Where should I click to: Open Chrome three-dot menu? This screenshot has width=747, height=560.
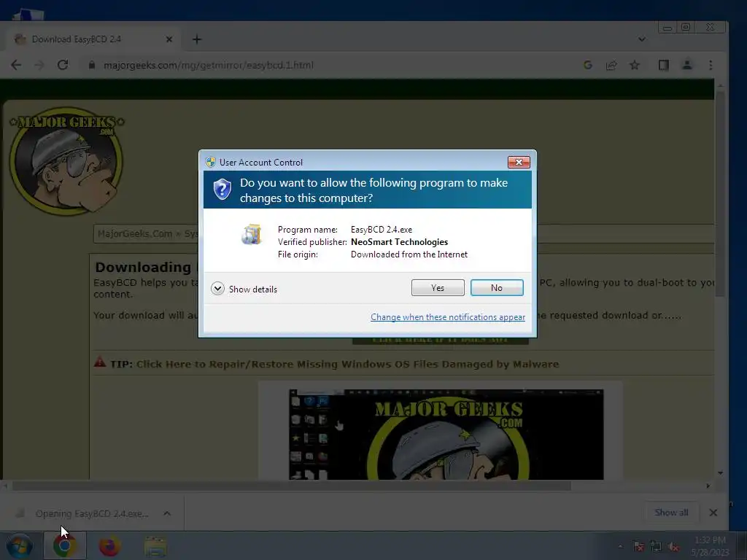[711, 65]
